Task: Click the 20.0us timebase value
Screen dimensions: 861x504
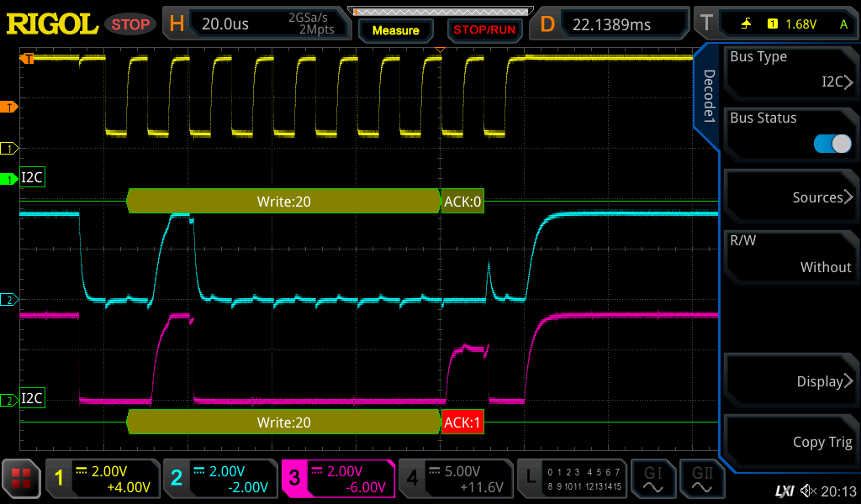Action: click(225, 24)
